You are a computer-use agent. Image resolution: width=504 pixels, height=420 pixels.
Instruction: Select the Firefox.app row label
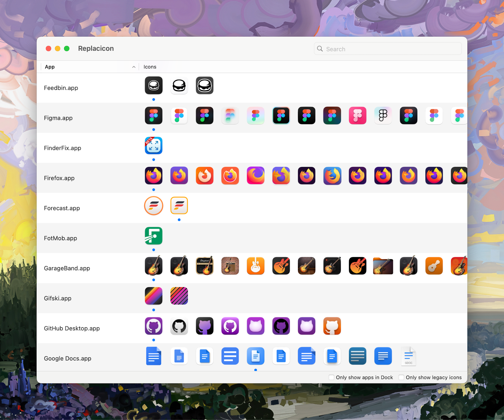(x=59, y=178)
